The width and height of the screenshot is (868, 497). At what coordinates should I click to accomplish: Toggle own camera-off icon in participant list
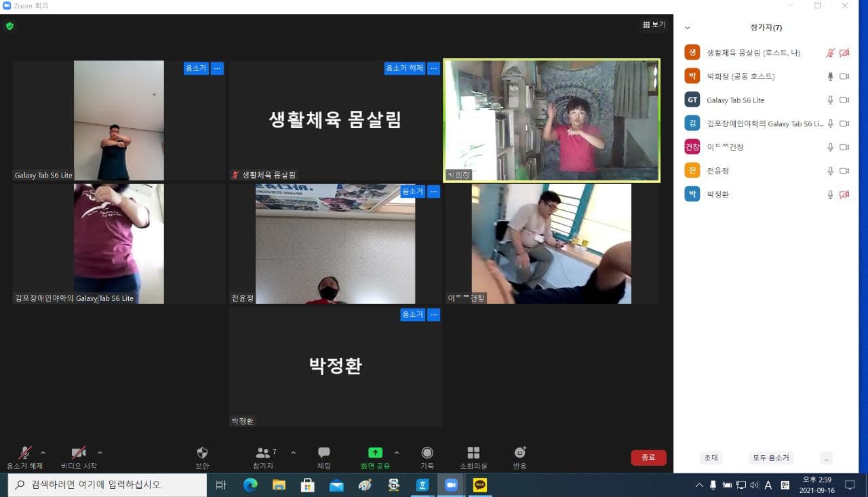pos(844,52)
